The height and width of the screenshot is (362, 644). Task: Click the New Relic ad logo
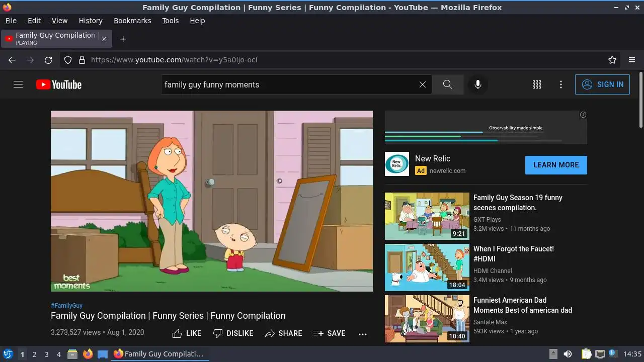pyautogui.click(x=397, y=164)
